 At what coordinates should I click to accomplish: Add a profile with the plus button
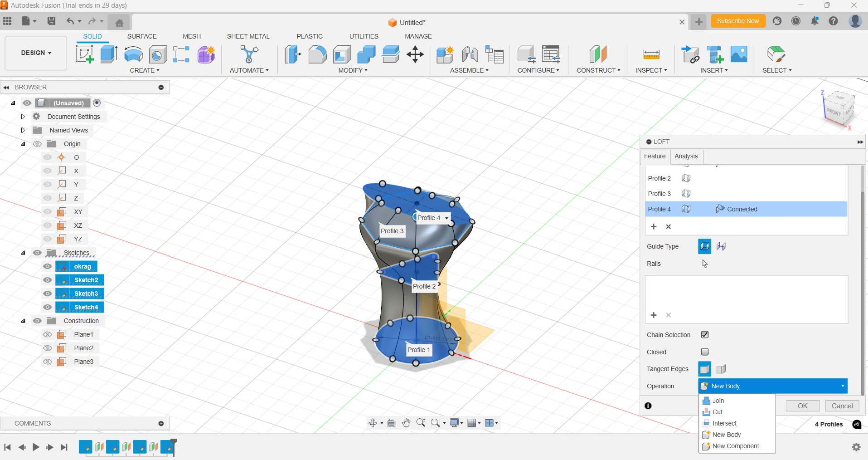[x=654, y=226]
